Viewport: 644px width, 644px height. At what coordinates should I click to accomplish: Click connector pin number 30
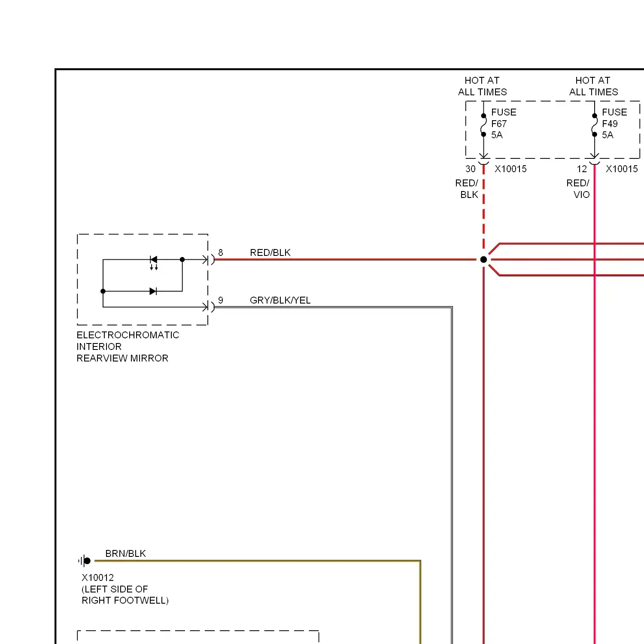(471, 169)
